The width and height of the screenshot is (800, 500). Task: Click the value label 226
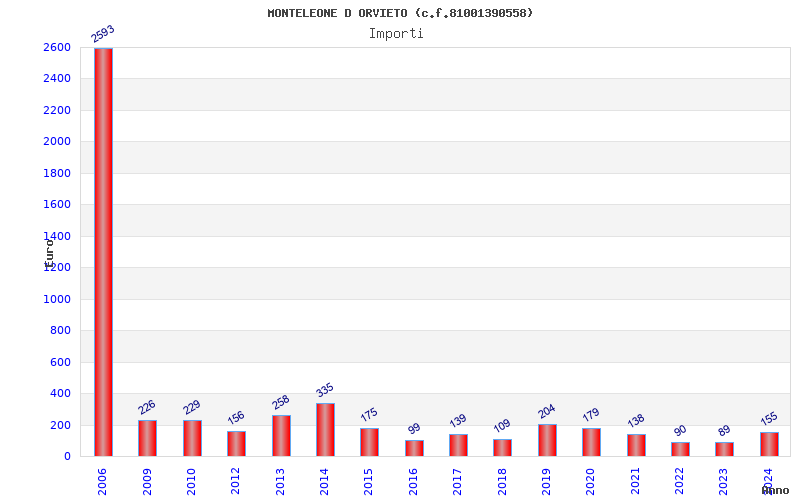coord(146,407)
